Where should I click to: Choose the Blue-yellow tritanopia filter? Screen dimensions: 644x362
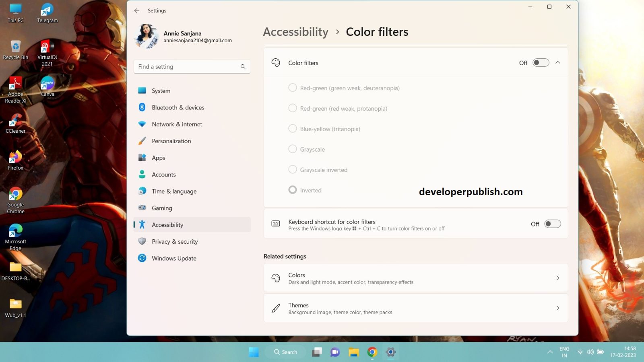point(293,128)
